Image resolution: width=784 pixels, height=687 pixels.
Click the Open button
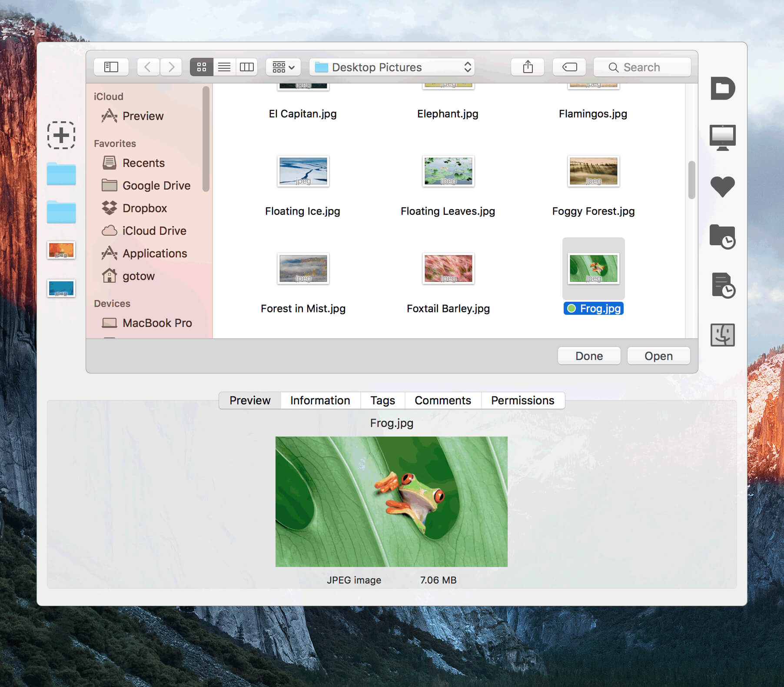tap(658, 356)
